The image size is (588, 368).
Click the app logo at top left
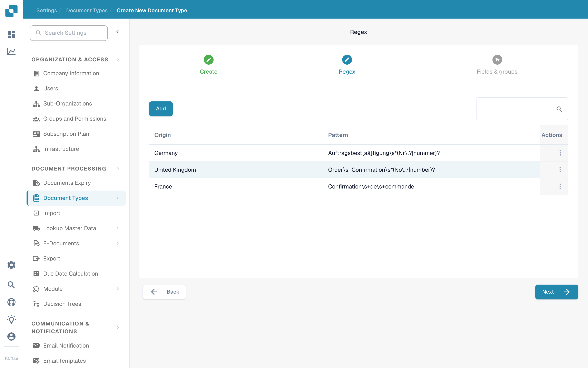click(x=11, y=11)
